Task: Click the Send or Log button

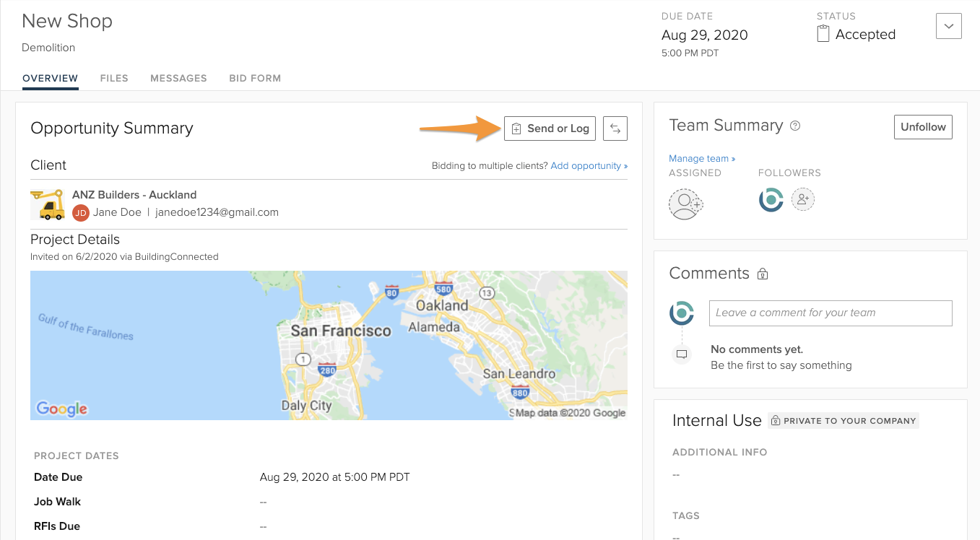Action: (x=550, y=129)
